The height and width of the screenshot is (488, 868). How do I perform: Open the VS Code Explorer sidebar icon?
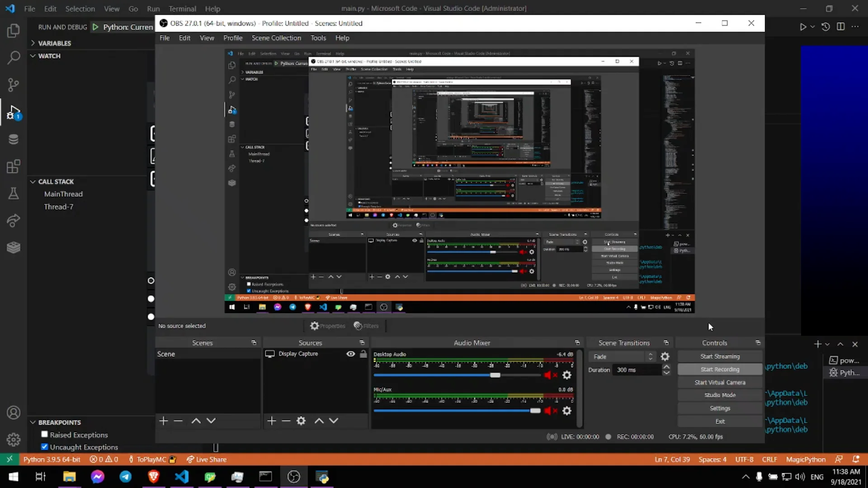click(14, 31)
